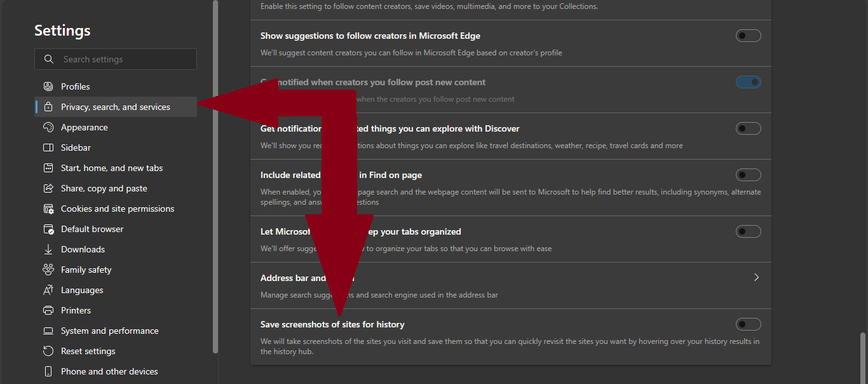Click the Family safety icon

tap(48, 270)
